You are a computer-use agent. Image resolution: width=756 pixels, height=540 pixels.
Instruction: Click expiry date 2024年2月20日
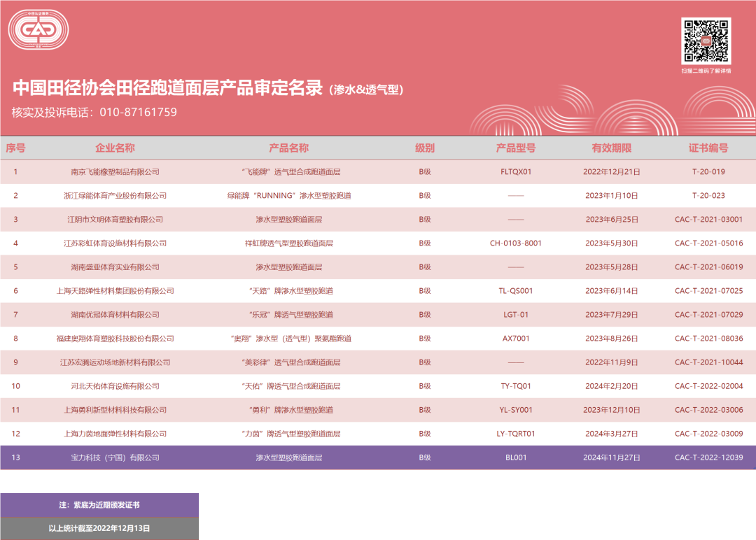611,386
